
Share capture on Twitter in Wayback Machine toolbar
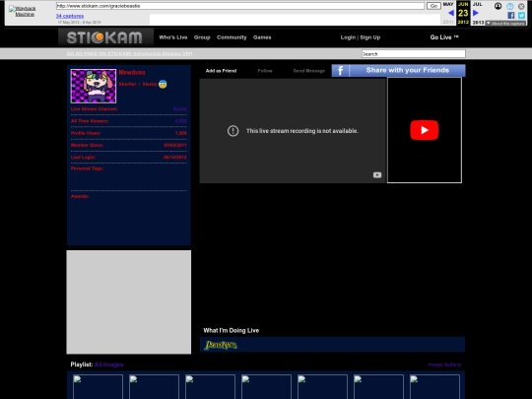tap(521, 15)
